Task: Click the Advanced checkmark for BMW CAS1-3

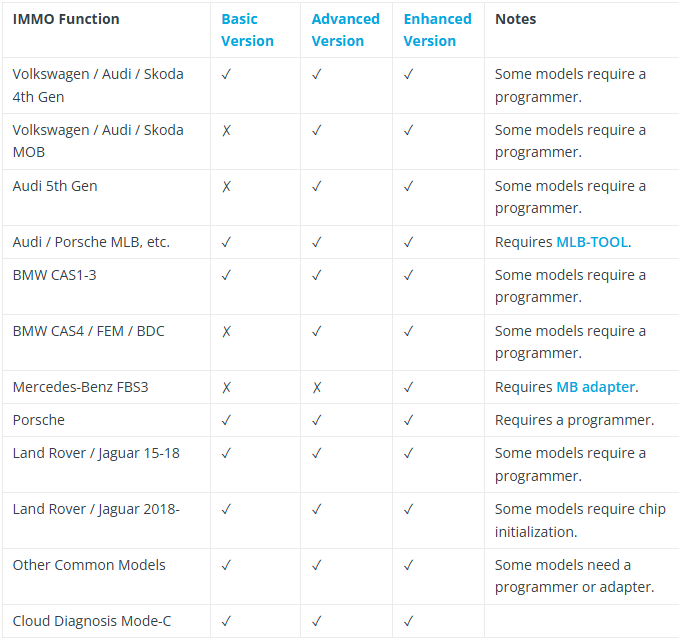Action: click(x=317, y=275)
